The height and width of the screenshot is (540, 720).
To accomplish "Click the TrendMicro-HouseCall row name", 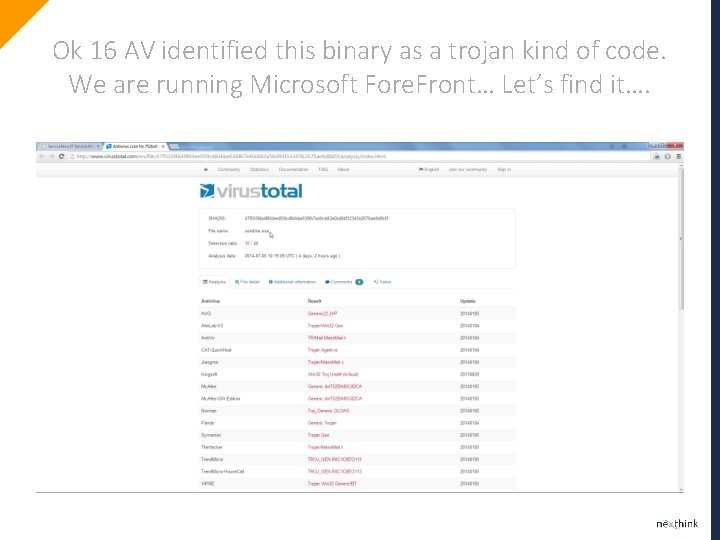I will coord(223,472).
